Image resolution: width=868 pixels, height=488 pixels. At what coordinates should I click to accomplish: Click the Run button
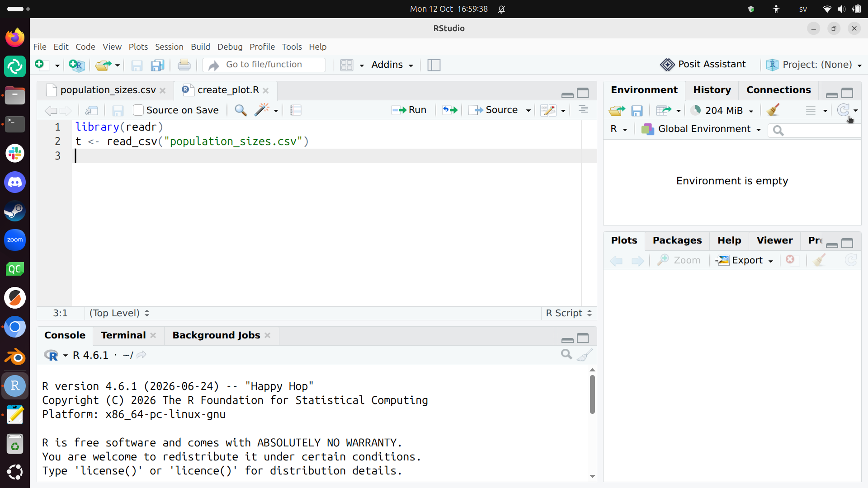409,110
